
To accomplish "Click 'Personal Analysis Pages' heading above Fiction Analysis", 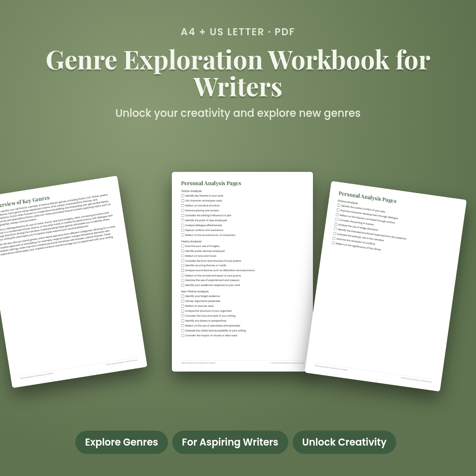I will click(x=211, y=183).
